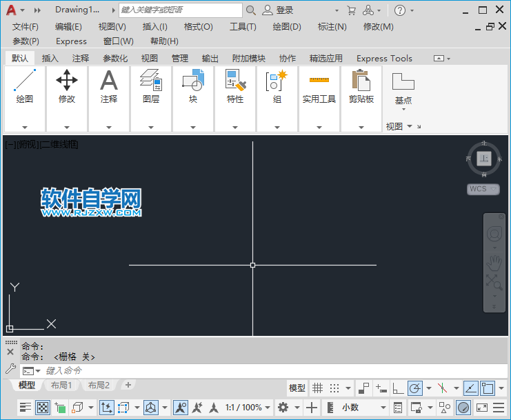This screenshot has height=420, width=511.
Task: Click the command line customize wrench icon
Action: [10, 369]
